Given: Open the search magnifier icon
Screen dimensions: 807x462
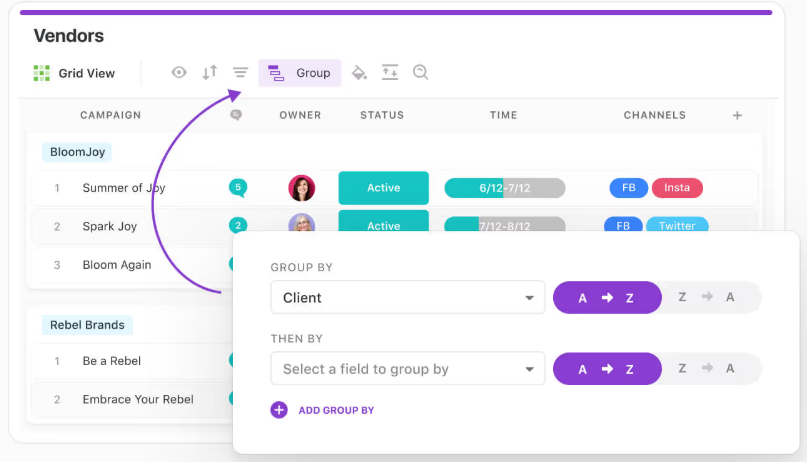Looking at the screenshot, I should click(x=421, y=72).
